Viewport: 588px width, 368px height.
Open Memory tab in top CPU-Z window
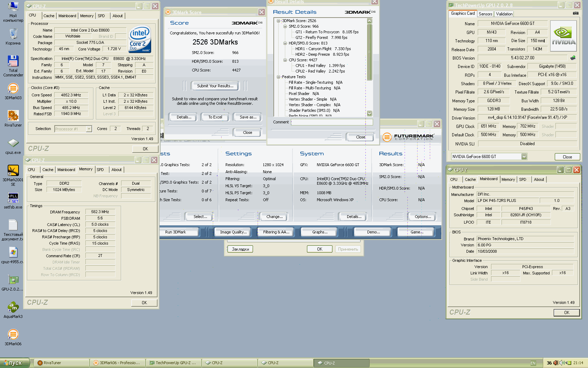point(87,16)
